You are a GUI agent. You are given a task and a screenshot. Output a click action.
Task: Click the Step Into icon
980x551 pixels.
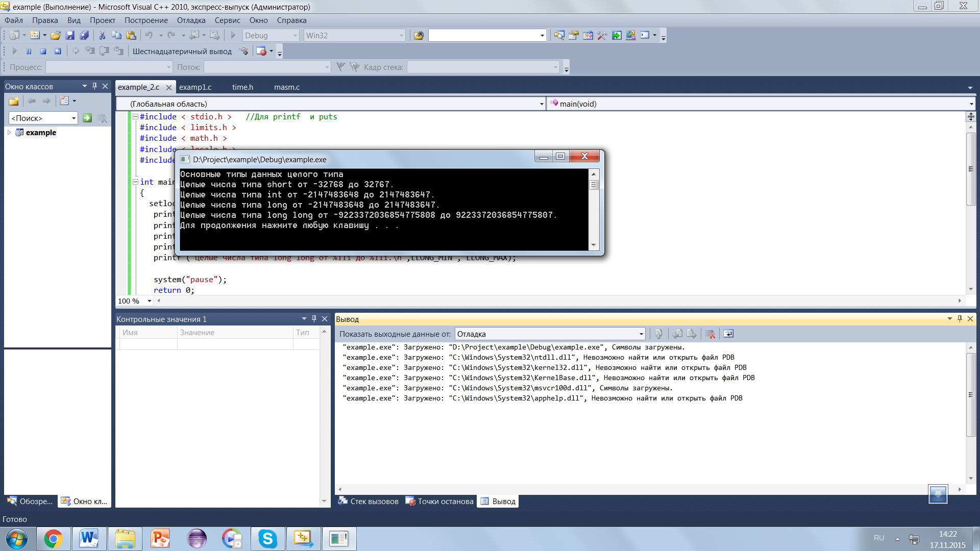pyautogui.click(x=90, y=51)
